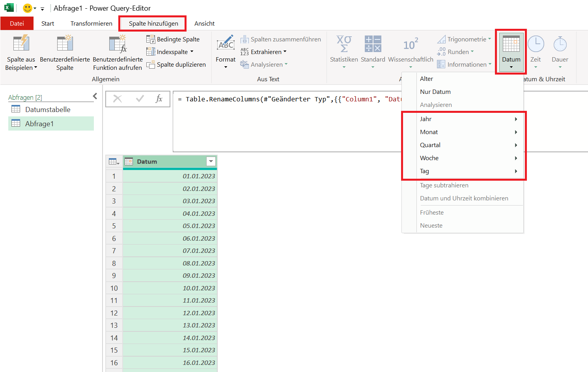This screenshot has width=588, height=372.
Task: Click the Datum ribbon button
Action: coord(511,52)
